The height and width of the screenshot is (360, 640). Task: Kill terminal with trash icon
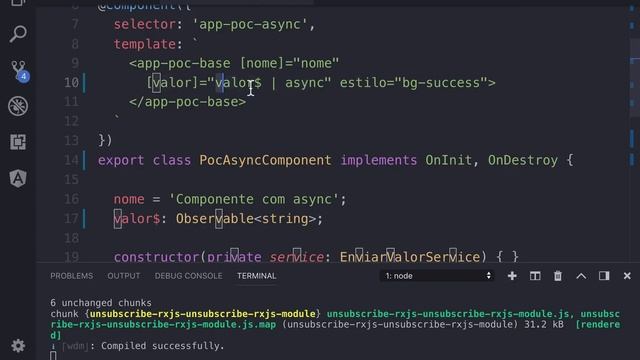[558, 276]
